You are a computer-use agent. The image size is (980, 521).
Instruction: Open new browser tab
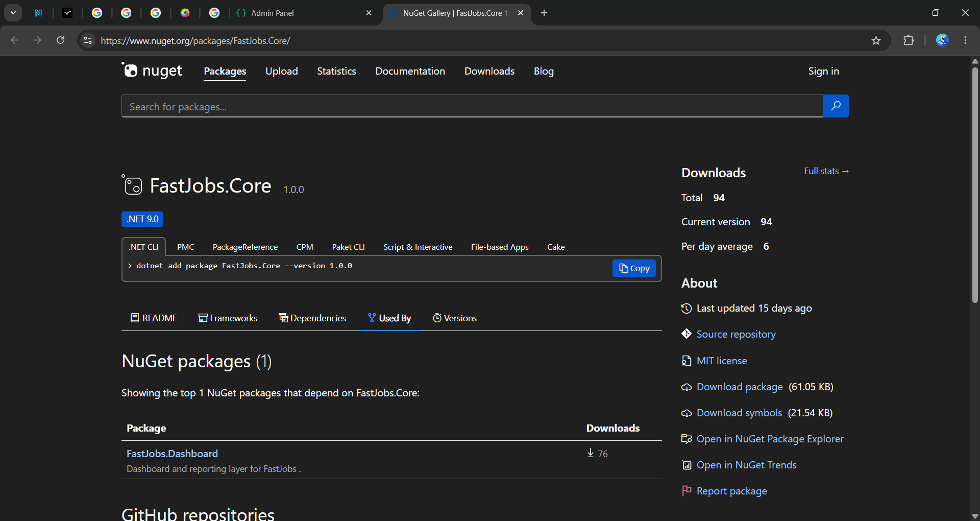tap(544, 13)
